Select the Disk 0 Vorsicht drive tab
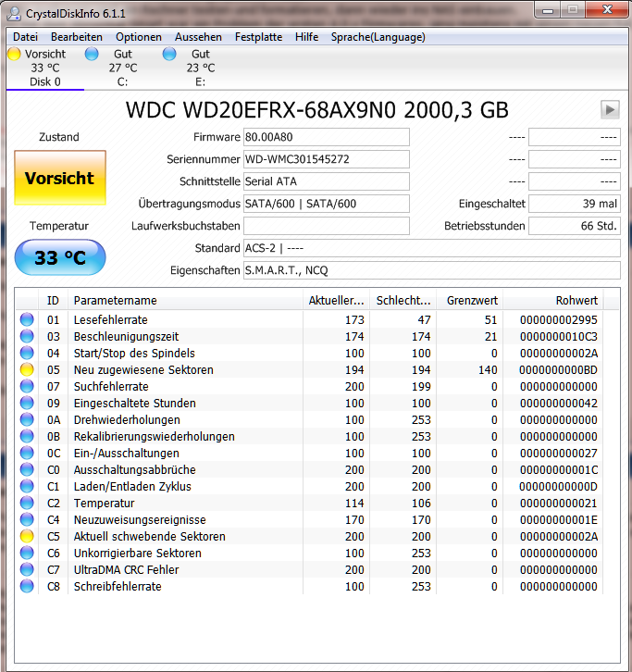The height and width of the screenshot is (672, 632). [45, 68]
